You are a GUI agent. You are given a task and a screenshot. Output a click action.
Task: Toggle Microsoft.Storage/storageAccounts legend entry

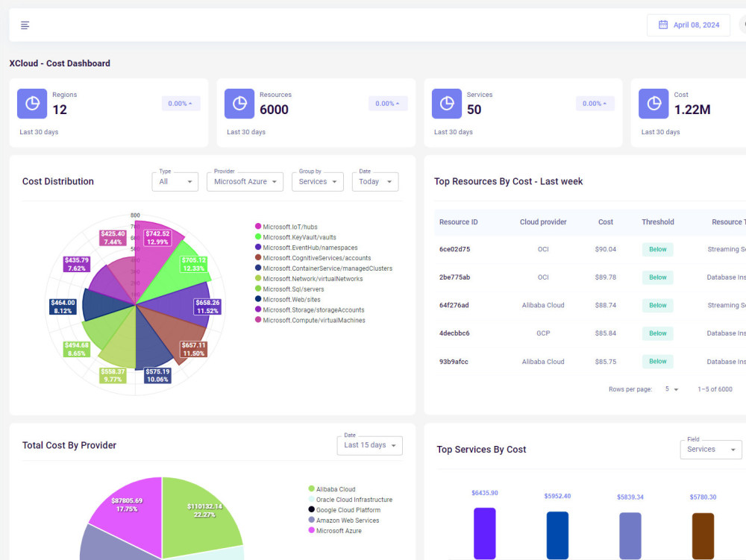(x=310, y=310)
